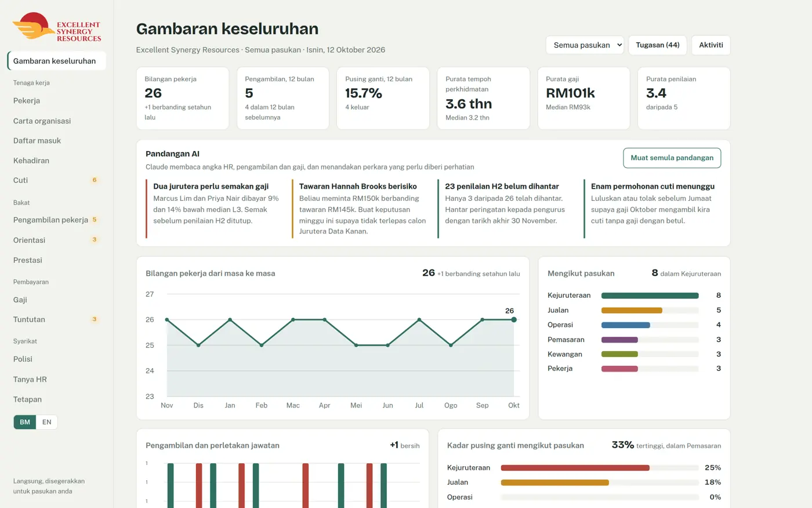Image resolution: width=812 pixels, height=508 pixels.
Task: Open the Gaji payroll page
Action: tap(56, 300)
